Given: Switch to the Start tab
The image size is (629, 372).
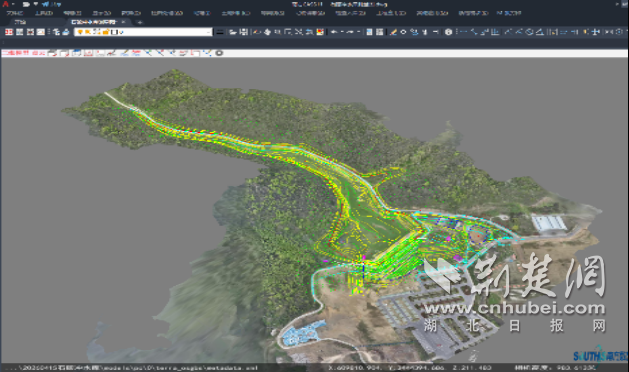Looking at the screenshot, I should point(20,22).
